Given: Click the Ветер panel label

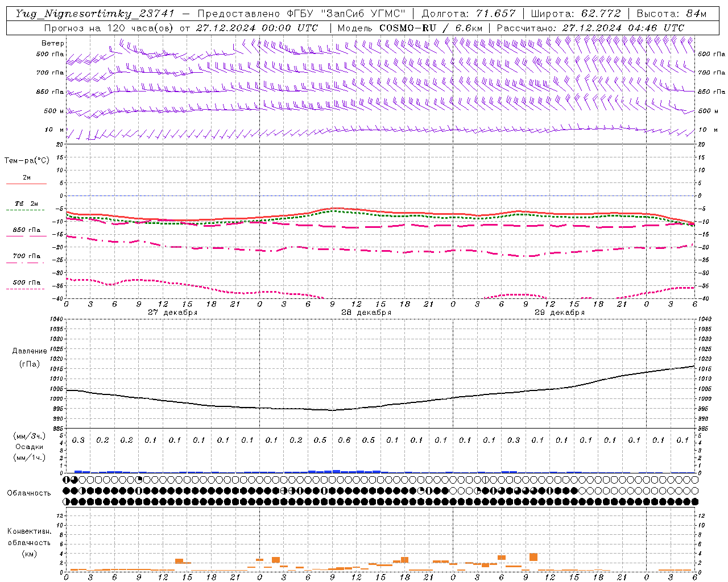Looking at the screenshot, I should [53, 43].
